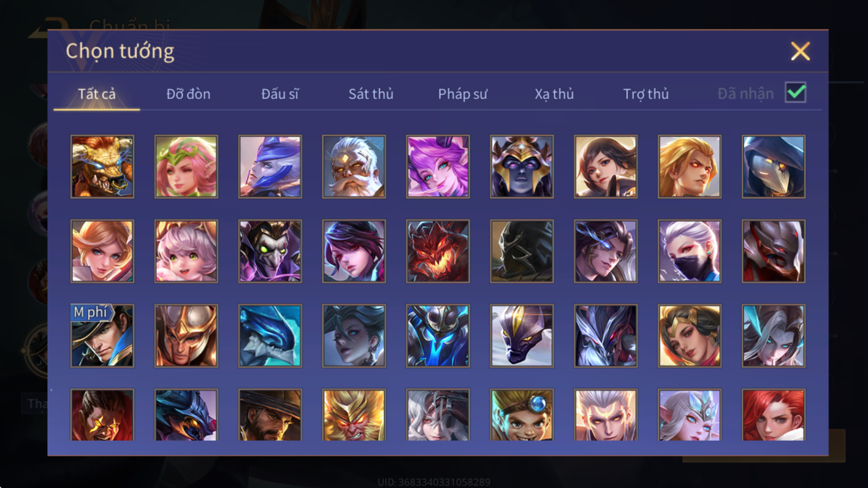This screenshot has height=488, width=868.
Task: Close the 'Chọn tướng' dialog
Action: (800, 52)
